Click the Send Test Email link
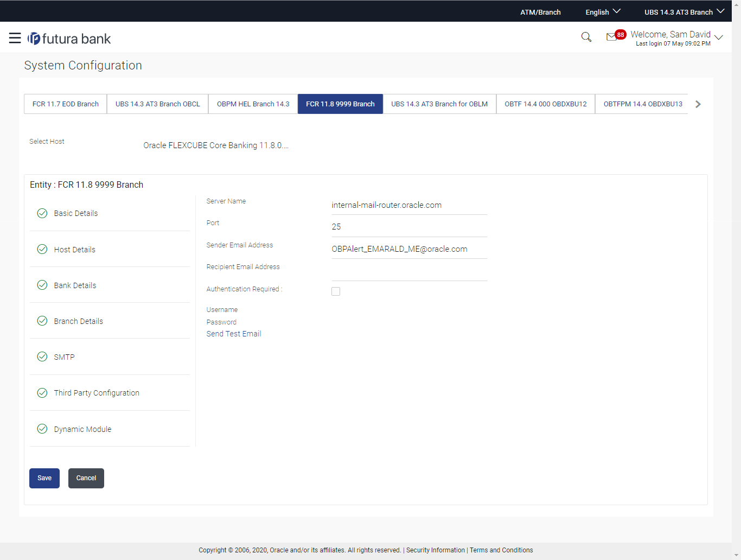This screenshot has height=560, width=741. coord(234,334)
